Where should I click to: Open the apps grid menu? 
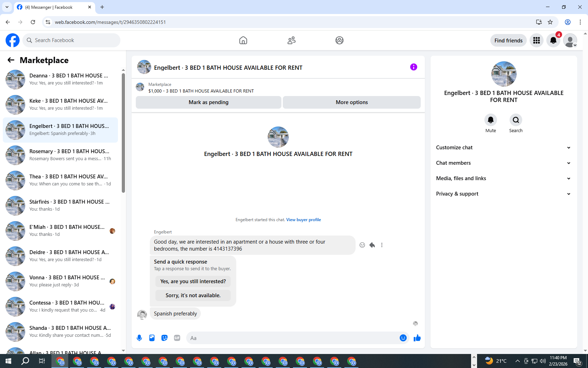click(x=537, y=40)
